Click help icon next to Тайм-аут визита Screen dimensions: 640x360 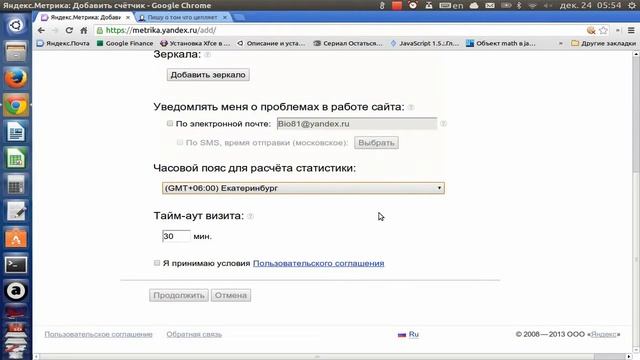click(x=250, y=216)
